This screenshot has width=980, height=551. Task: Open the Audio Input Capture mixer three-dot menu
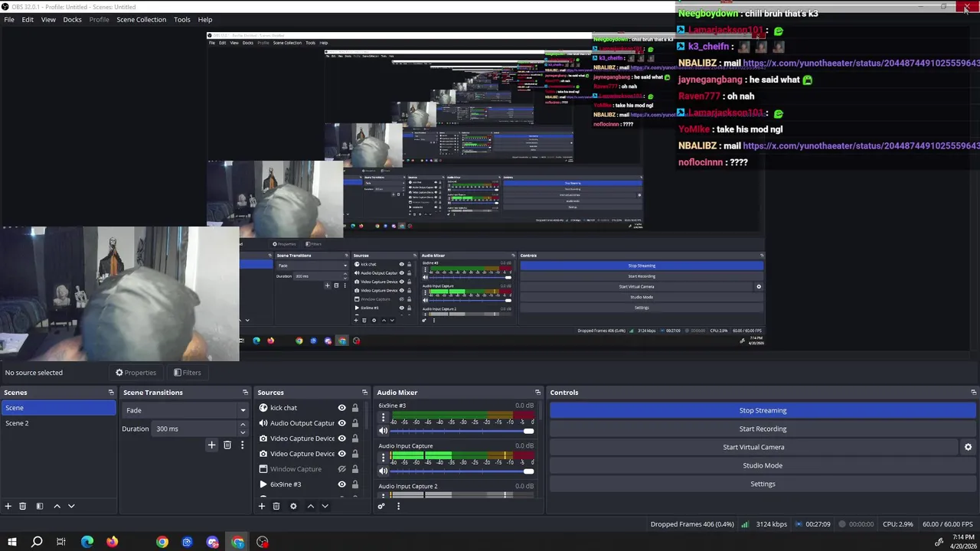[x=384, y=458]
